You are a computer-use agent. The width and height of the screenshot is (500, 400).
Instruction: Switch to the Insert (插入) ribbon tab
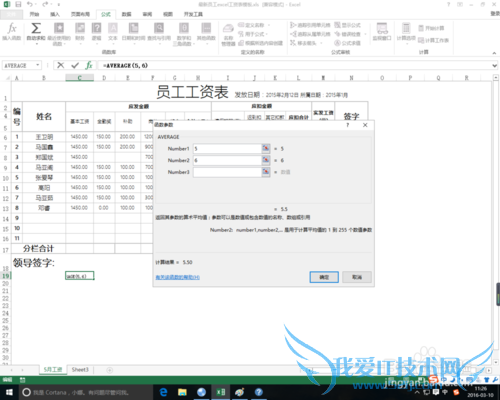point(55,14)
